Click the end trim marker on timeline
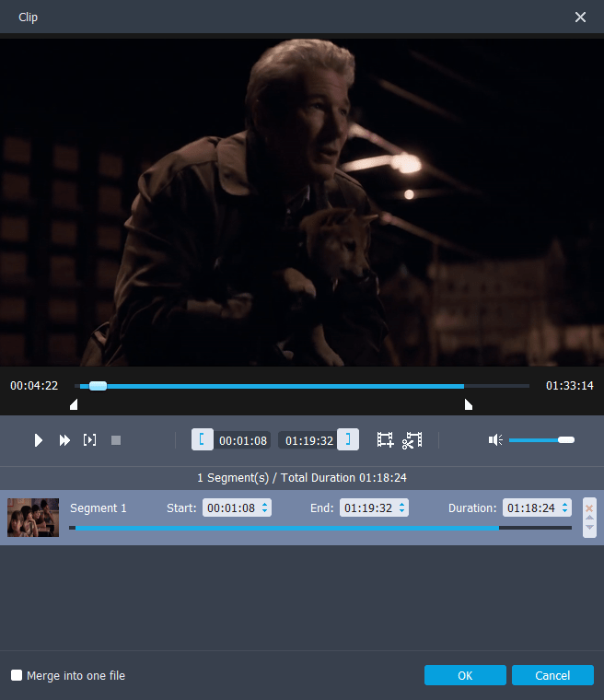This screenshot has width=604, height=700. tap(469, 404)
